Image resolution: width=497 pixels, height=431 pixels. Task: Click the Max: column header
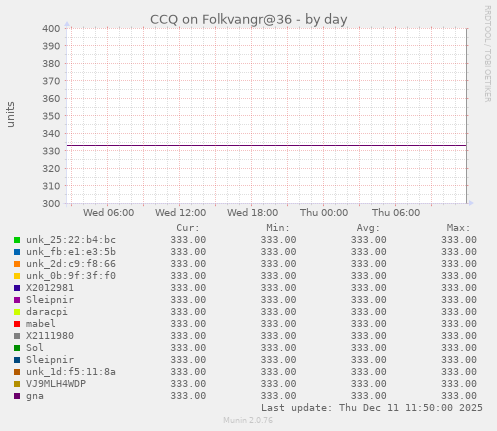click(x=459, y=228)
